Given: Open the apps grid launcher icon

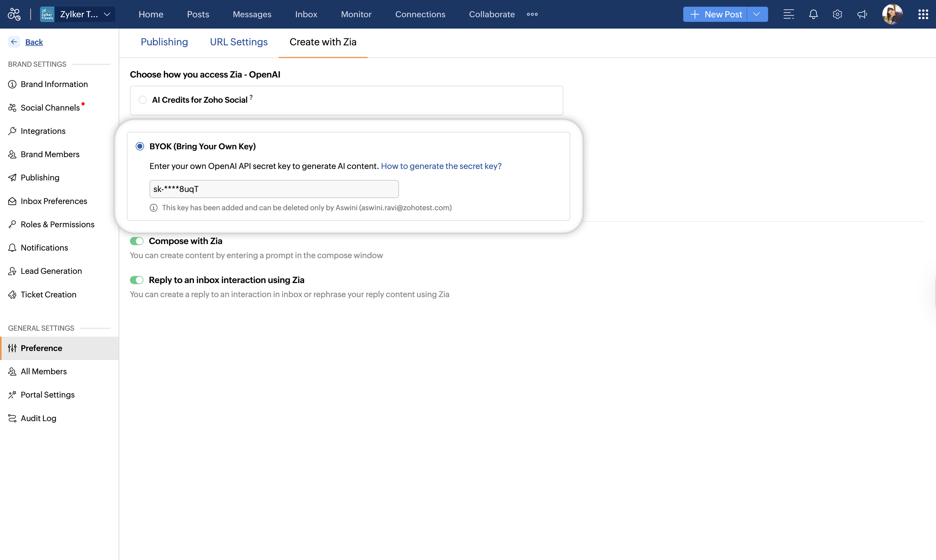Looking at the screenshot, I should [923, 14].
